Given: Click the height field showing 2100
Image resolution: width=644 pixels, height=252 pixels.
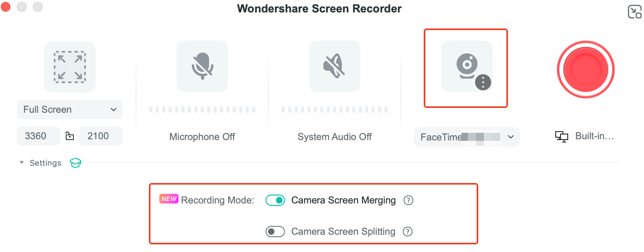Looking at the screenshot, I should click(x=101, y=136).
